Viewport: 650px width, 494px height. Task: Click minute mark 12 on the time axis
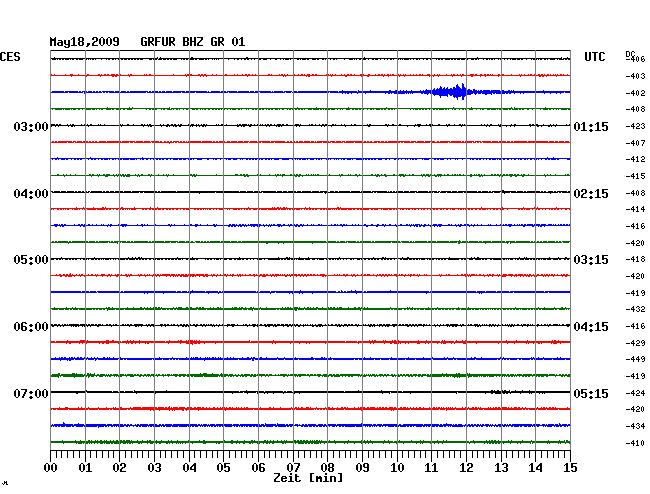(466, 468)
